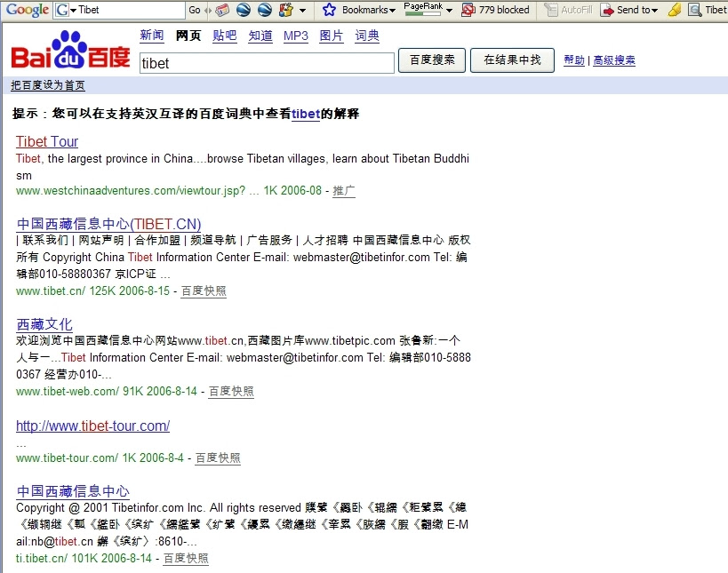Viewport: 728px width, 573px height.
Task: Click the 'www.tibet-web.com/ 91K 2006-8-14' text
Action: [107, 391]
